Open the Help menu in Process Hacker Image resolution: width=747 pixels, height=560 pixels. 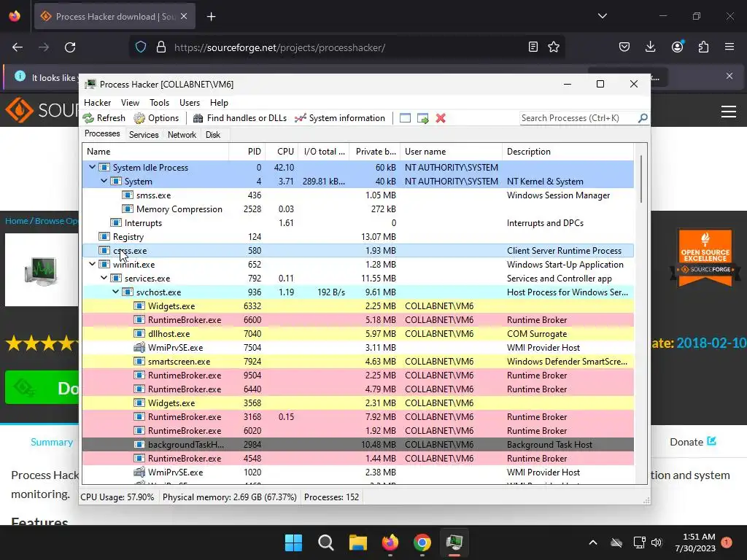click(x=219, y=102)
